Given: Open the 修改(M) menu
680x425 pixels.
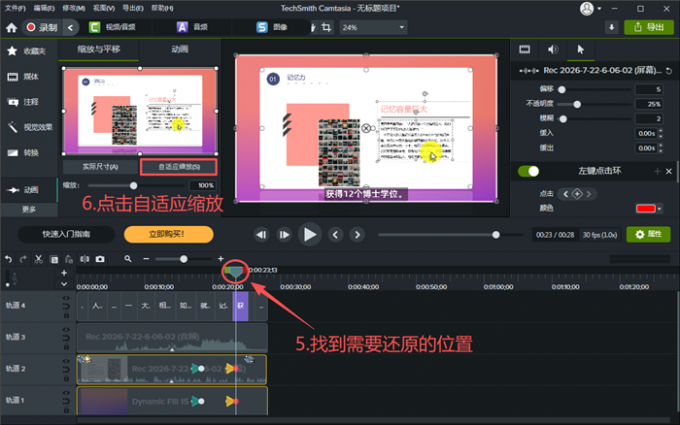Looking at the screenshot, I should [x=73, y=8].
